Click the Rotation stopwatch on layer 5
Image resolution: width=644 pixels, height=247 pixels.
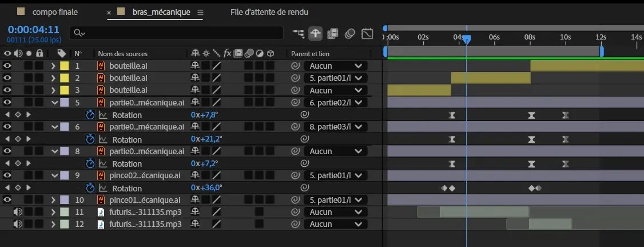click(x=90, y=115)
